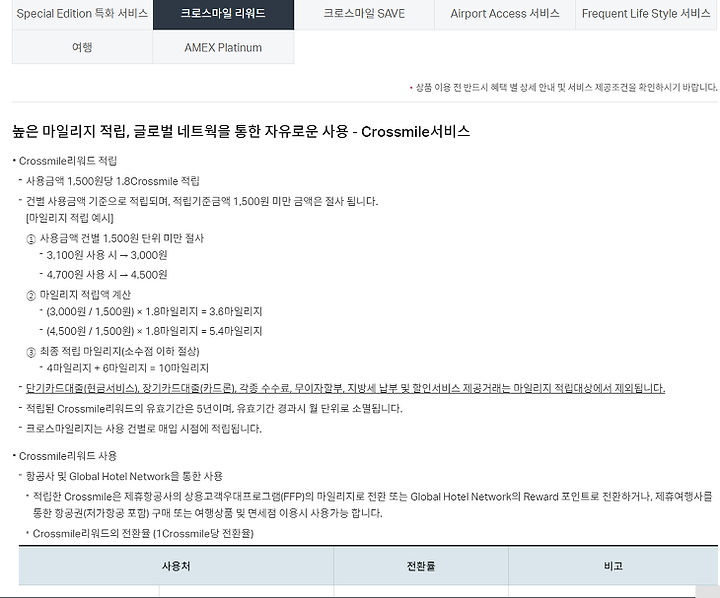Viewport: 720px width, 598px height.
Task: Click the Crossmile서비스 heading text
Action: [241, 132]
